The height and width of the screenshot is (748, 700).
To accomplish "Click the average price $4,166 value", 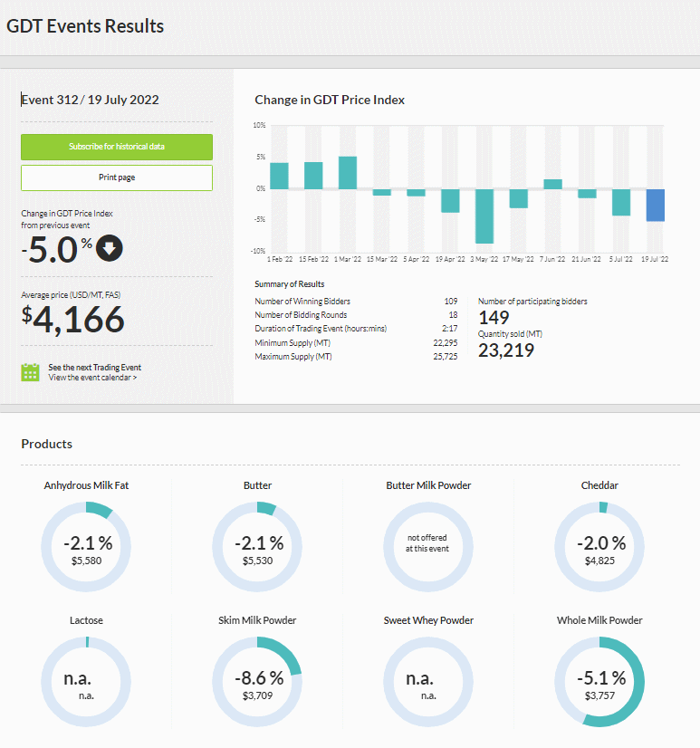I will (x=73, y=319).
